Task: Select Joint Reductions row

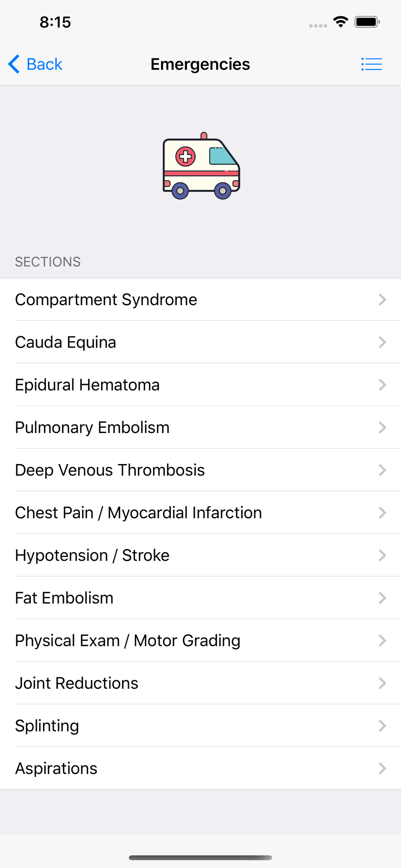Action: [x=200, y=683]
